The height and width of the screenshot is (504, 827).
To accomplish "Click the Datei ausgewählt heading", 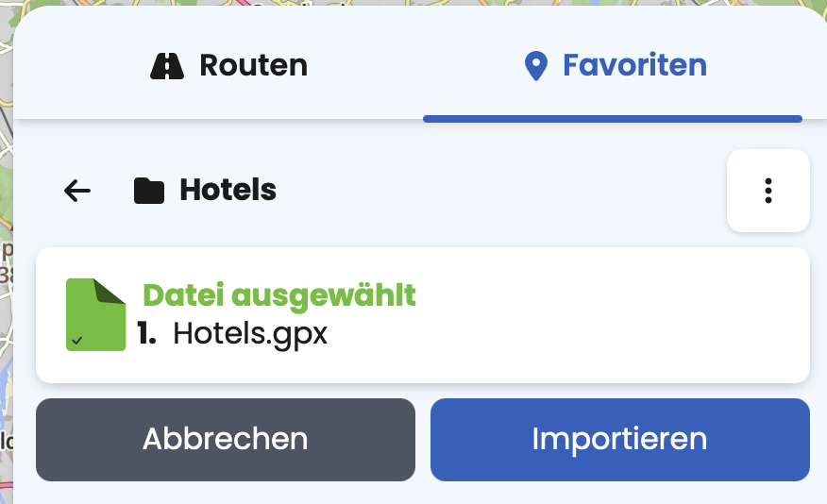I will pos(279,294).
